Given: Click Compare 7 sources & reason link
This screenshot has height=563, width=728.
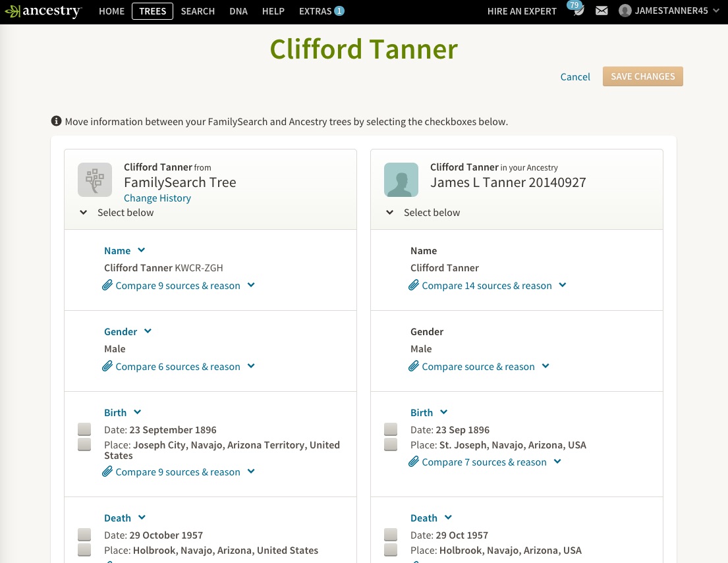Looking at the screenshot, I should [x=484, y=462].
